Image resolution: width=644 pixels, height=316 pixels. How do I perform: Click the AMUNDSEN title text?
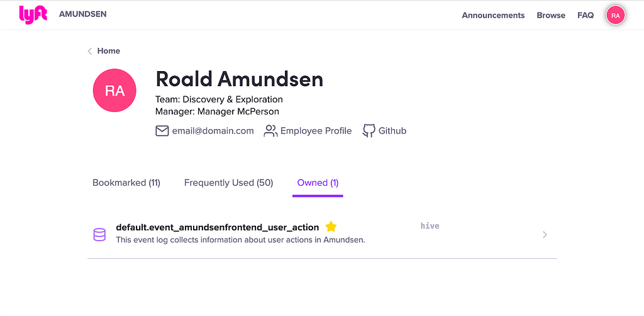pyautogui.click(x=82, y=14)
